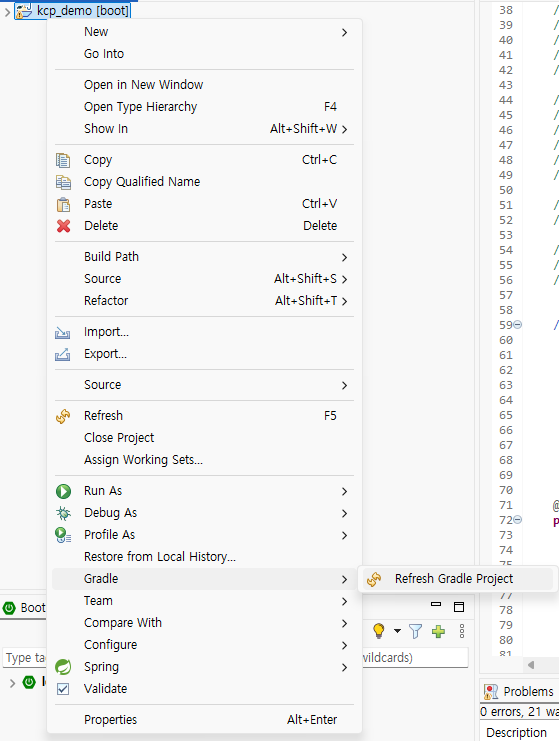Click the green Run As play icon
Image resolution: width=559 pixels, height=741 pixels.
[63, 491]
